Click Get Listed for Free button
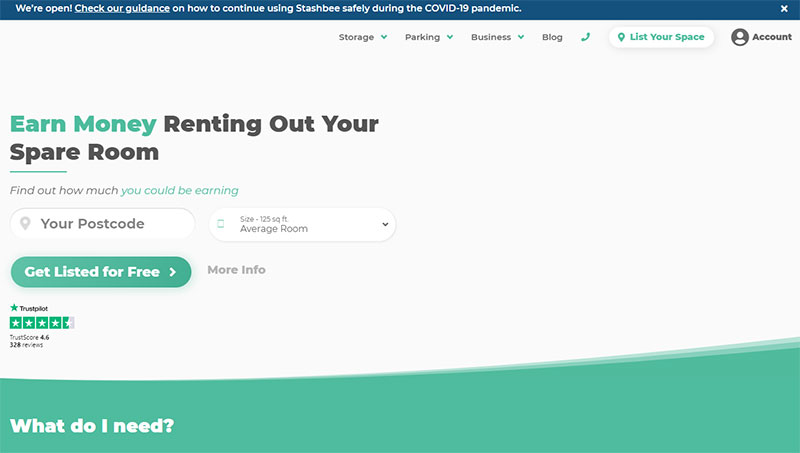The width and height of the screenshot is (800, 453). click(101, 272)
